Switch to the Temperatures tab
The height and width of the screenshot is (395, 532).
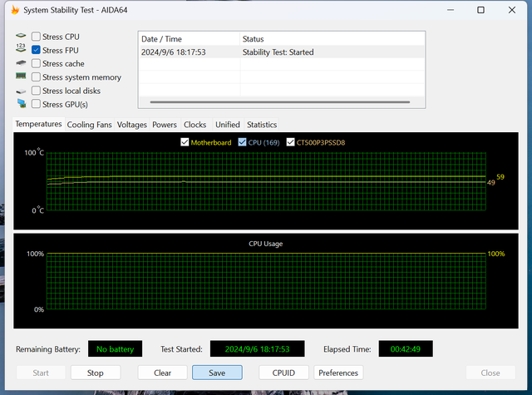click(x=38, y=124)
